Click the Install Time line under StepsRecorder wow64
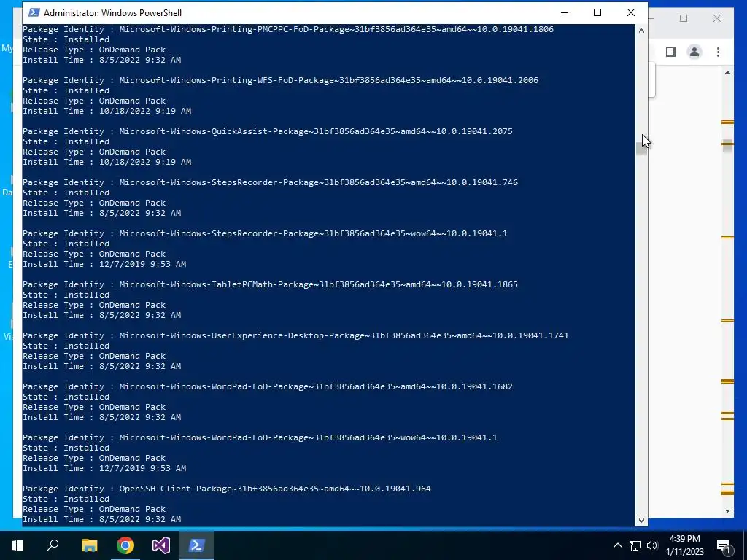747x560 pixels. (x=104, y=264)
